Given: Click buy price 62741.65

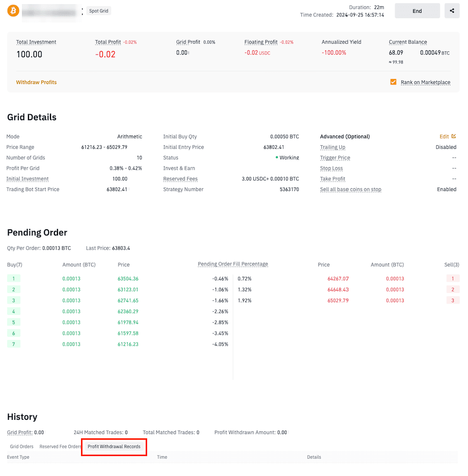Looking at the screenshot, I should click(128, 301).
